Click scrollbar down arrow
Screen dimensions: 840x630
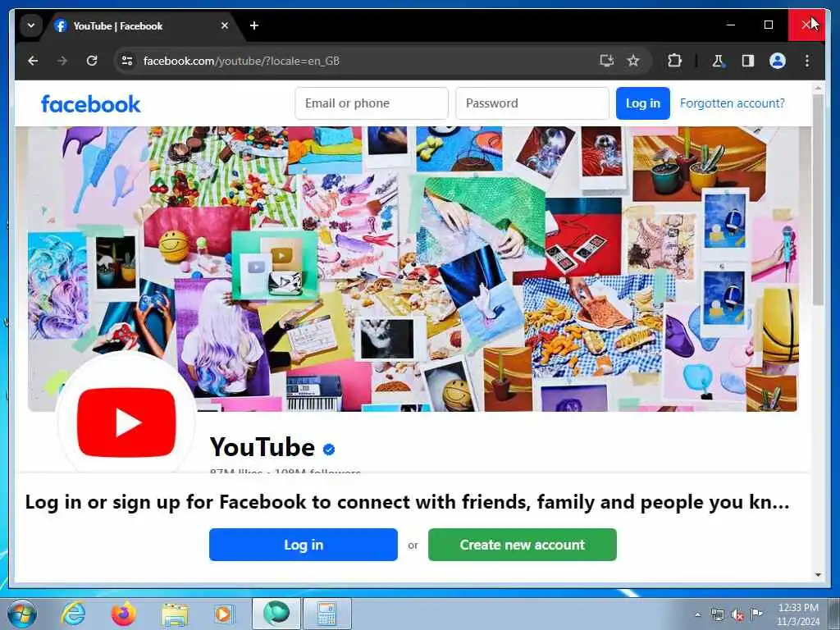(x=818, y=575)
